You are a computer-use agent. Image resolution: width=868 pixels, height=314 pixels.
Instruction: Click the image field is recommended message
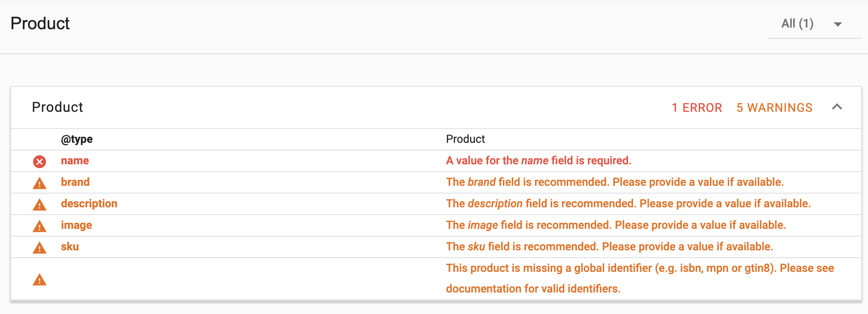point(616,225)
